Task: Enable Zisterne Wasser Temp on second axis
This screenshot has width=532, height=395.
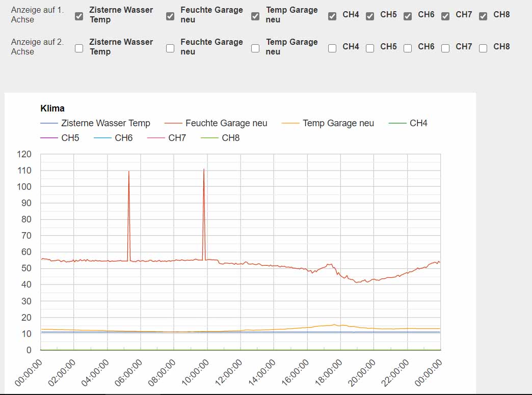Action: click(x=78, y=48)
